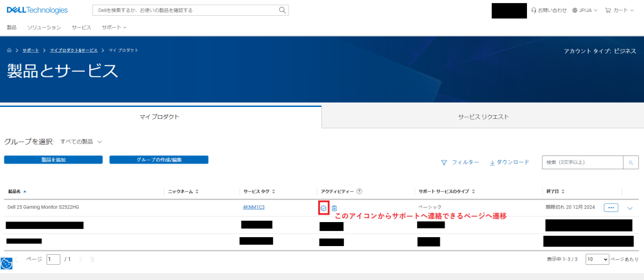
Task: Click the Activity column help question icon
Action: pos(359,191)
